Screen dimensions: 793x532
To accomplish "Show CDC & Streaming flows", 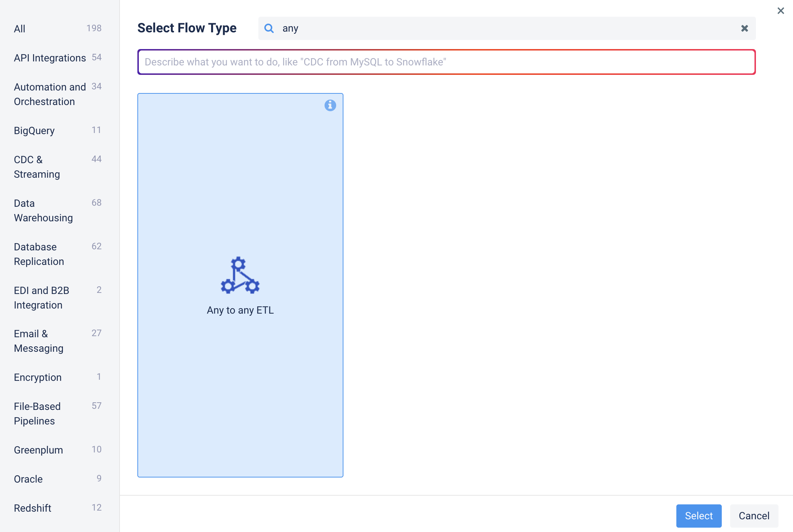I will pos(36,167).
